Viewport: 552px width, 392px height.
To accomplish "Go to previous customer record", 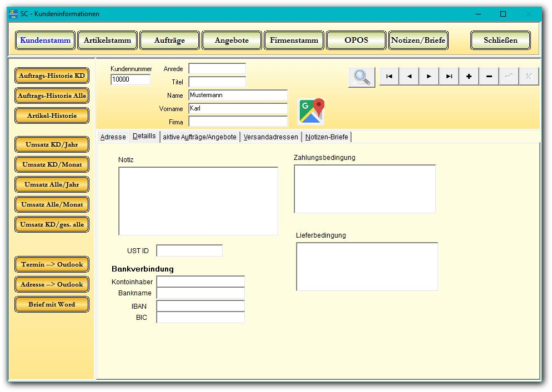I will click(x=409, y=77).
